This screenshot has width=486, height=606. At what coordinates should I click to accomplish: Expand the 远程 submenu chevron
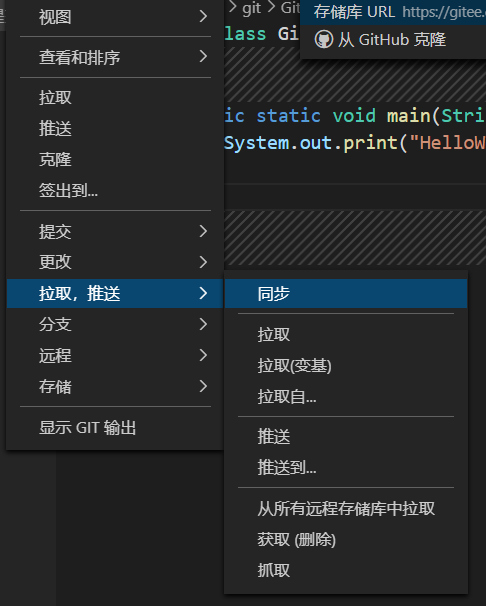(x=203, y=355)
